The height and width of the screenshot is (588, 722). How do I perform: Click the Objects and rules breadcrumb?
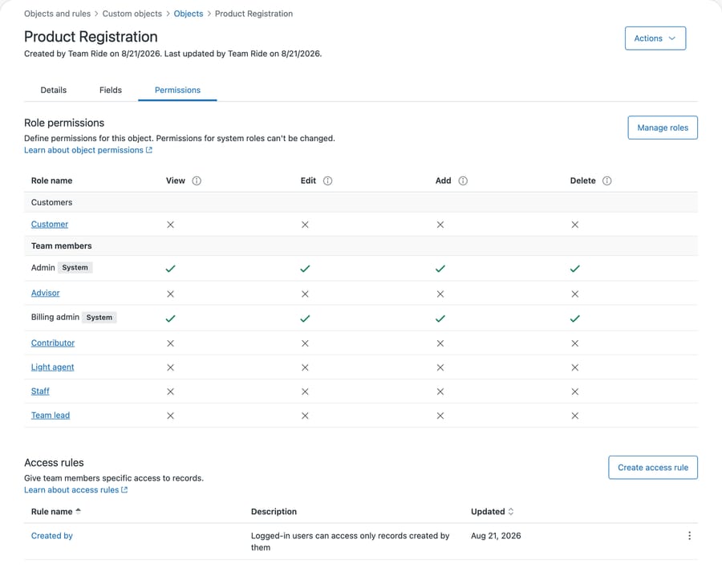57,14
